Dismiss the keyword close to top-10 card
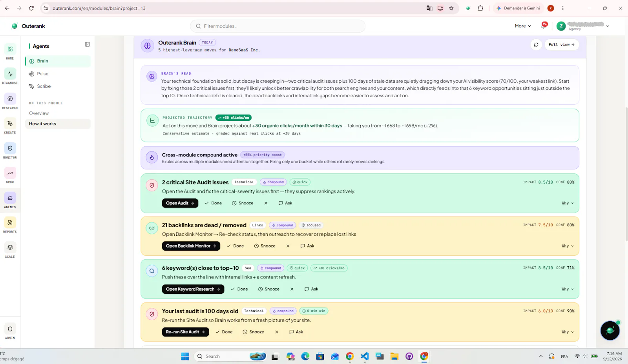Screen dimensions: 628x364 click(x=292, y=289)
